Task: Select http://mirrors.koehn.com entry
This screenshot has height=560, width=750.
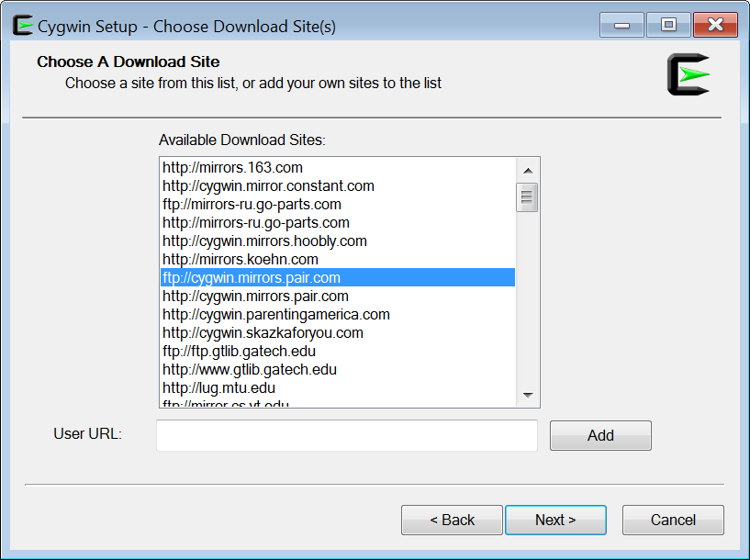Action: pos(338,259)
